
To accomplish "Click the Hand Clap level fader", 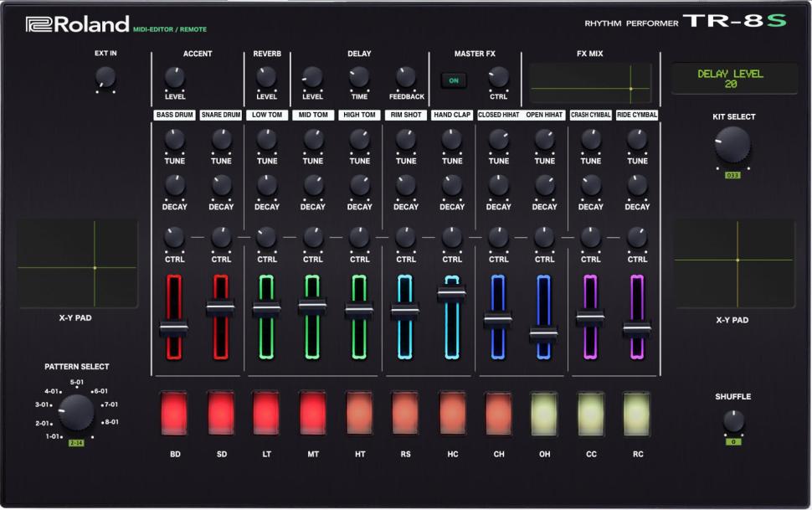I will [x=452, y=293].
